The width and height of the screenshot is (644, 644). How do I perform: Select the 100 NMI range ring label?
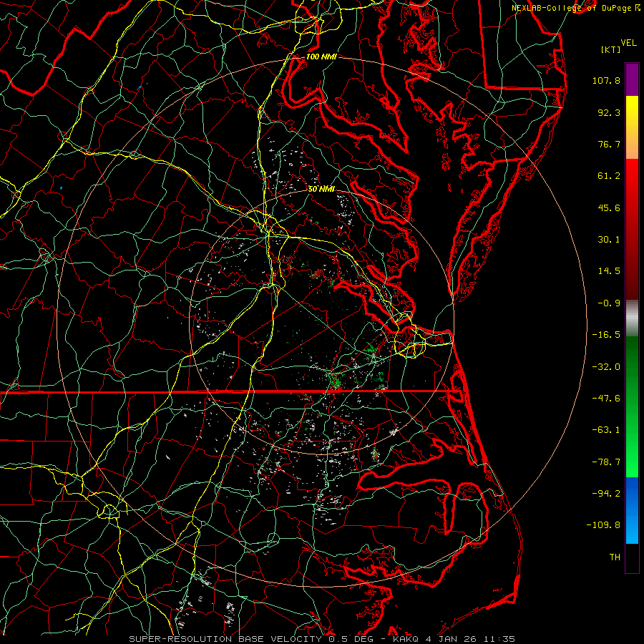click(x=321, y=57)
